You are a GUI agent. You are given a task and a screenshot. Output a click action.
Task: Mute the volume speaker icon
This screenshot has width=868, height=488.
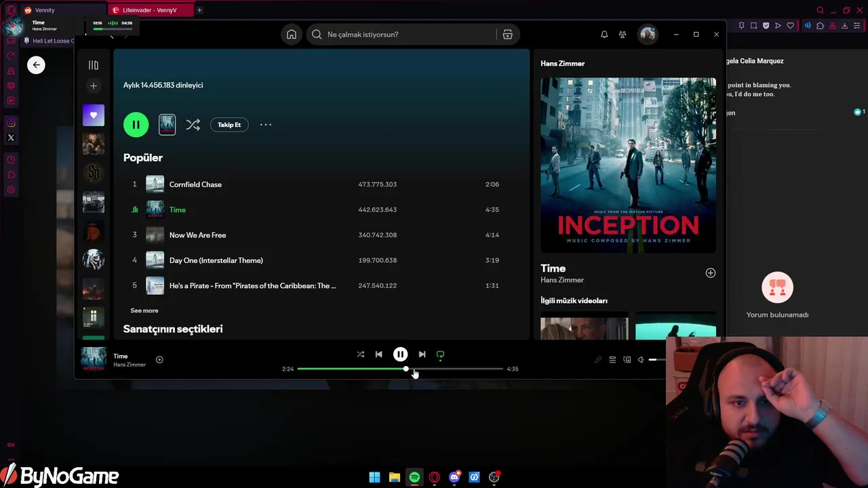pos(641,360)
